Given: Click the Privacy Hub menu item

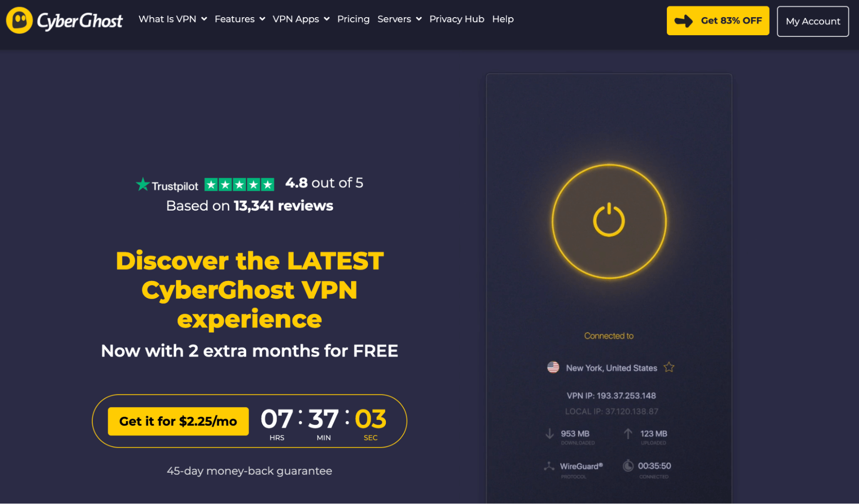Looking at the screenshot, I should pyautogui.click(x=458, y=18).
